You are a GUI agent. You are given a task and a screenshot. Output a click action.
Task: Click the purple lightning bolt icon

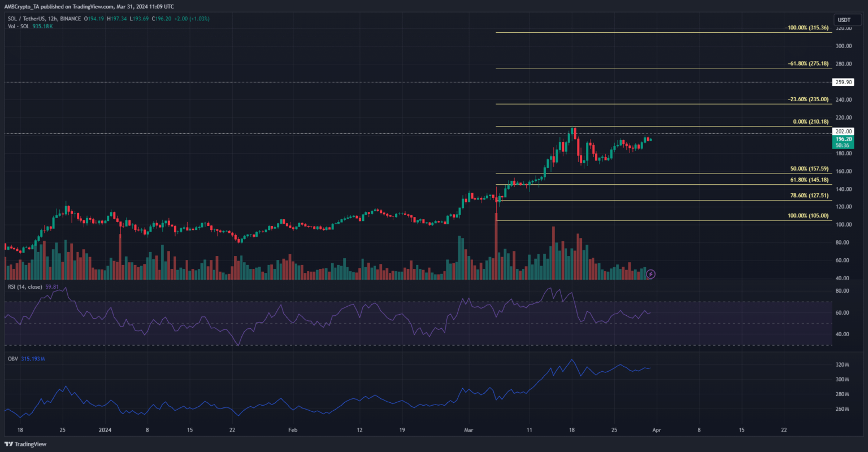click(x=650, y=274)
